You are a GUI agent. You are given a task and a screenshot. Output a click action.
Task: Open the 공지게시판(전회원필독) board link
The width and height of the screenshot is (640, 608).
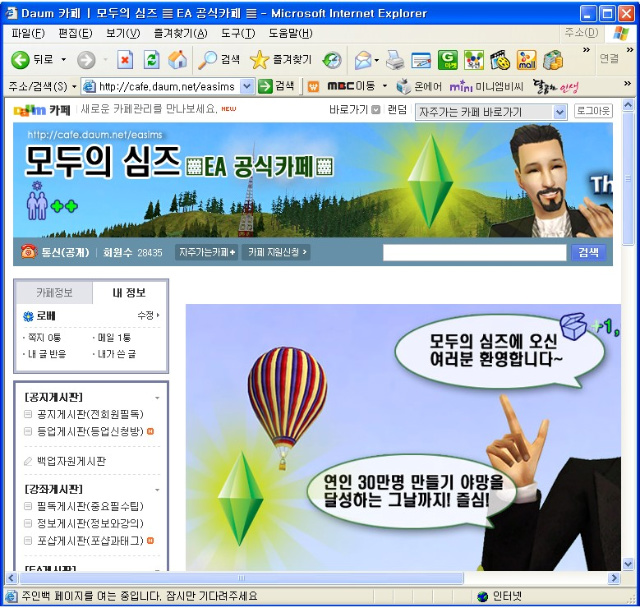[x=90, y=414]
